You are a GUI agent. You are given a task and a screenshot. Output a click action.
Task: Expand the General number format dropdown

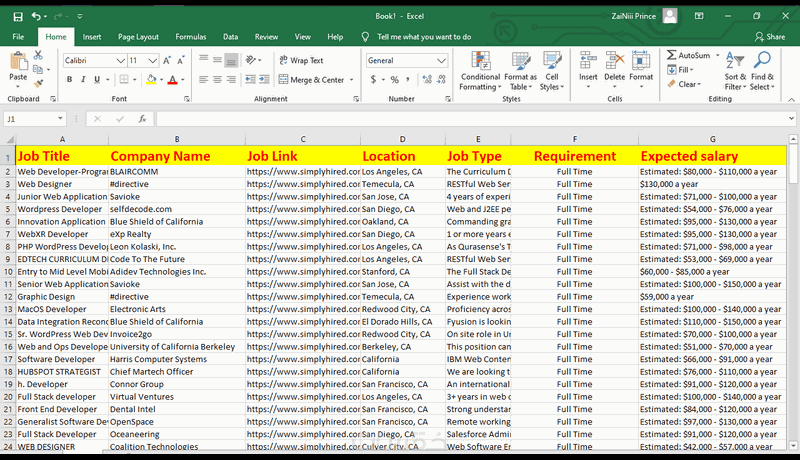pos(442,60)
